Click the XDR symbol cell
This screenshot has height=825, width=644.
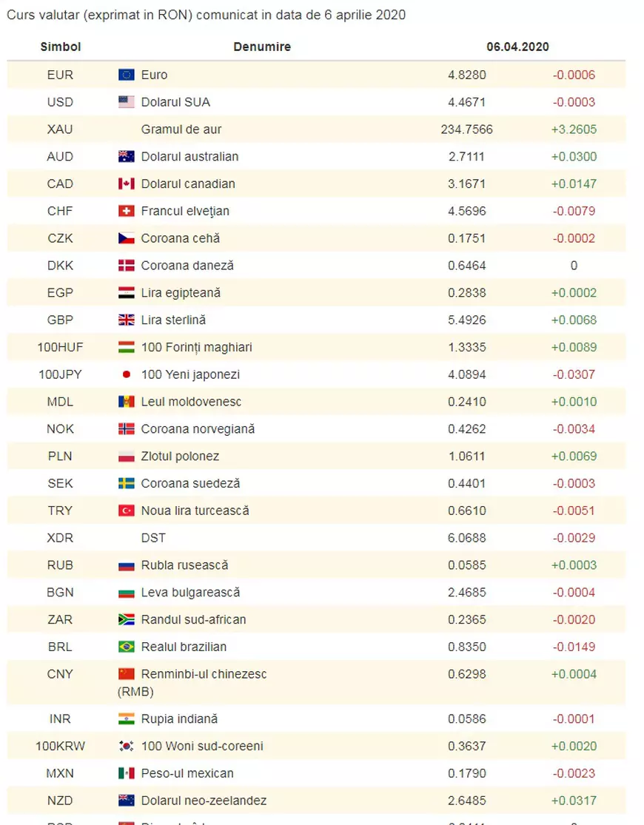(x=60, y=538)
